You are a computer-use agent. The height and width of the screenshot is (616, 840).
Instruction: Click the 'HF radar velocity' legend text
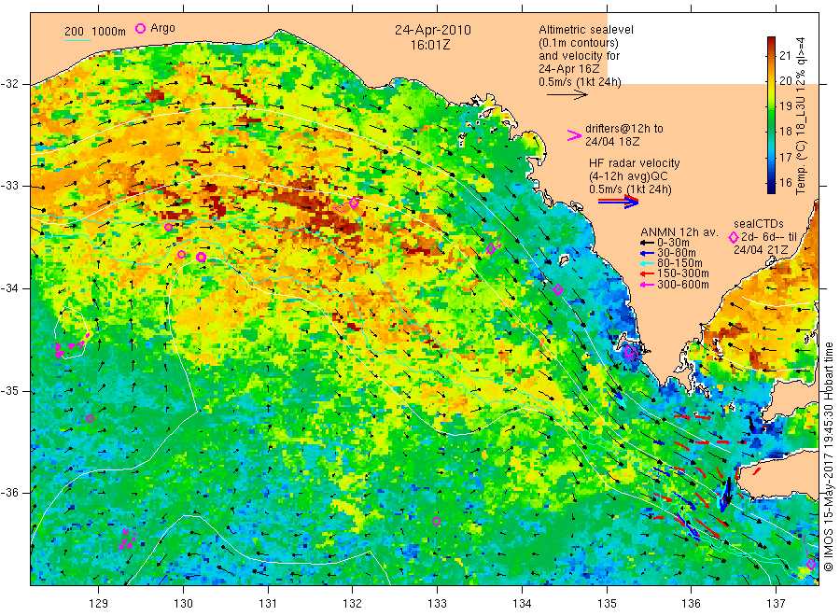635,162
